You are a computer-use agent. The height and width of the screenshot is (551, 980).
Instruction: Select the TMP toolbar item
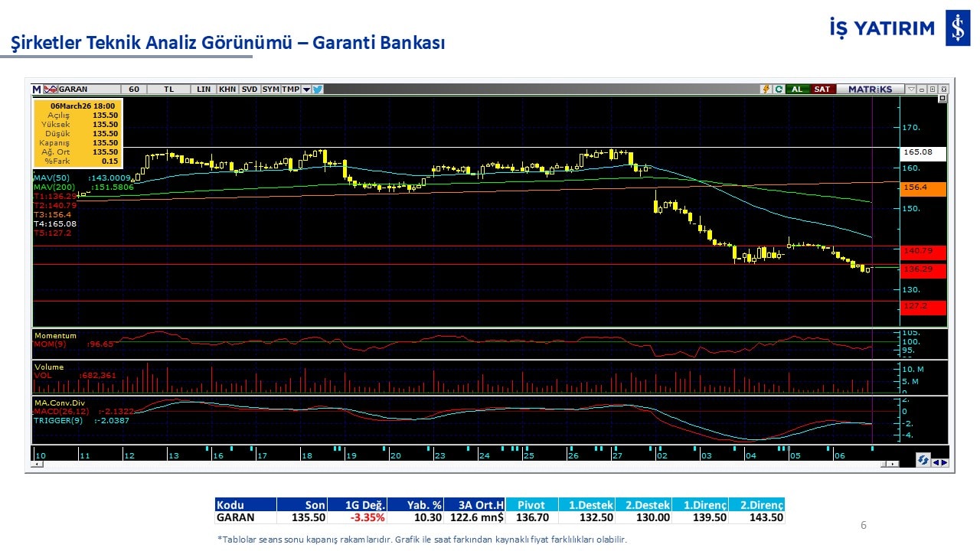click(290, 90)
